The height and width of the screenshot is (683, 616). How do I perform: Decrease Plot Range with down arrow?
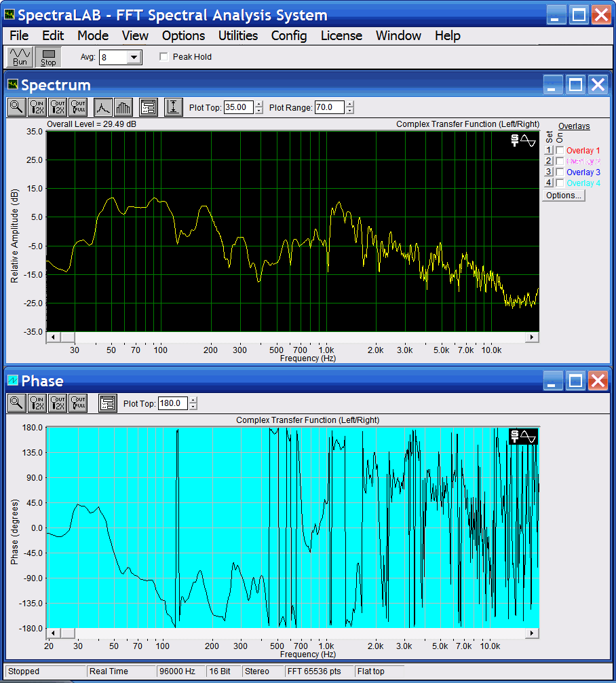click(349, 111)
